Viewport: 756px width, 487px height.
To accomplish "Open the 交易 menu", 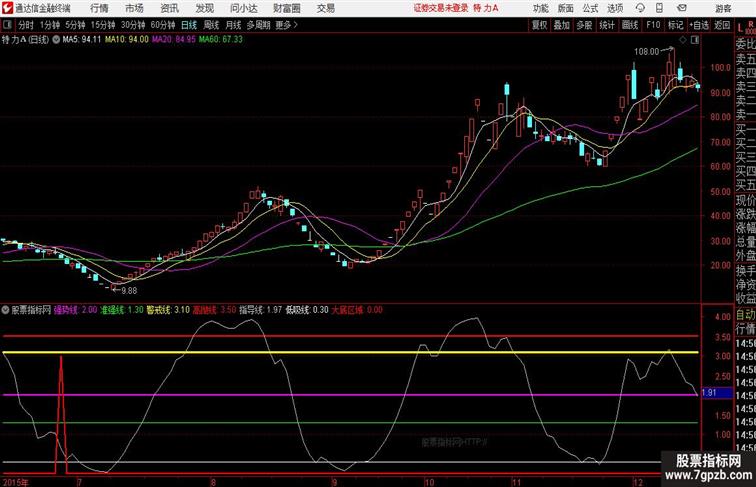I will coord(325,8).
